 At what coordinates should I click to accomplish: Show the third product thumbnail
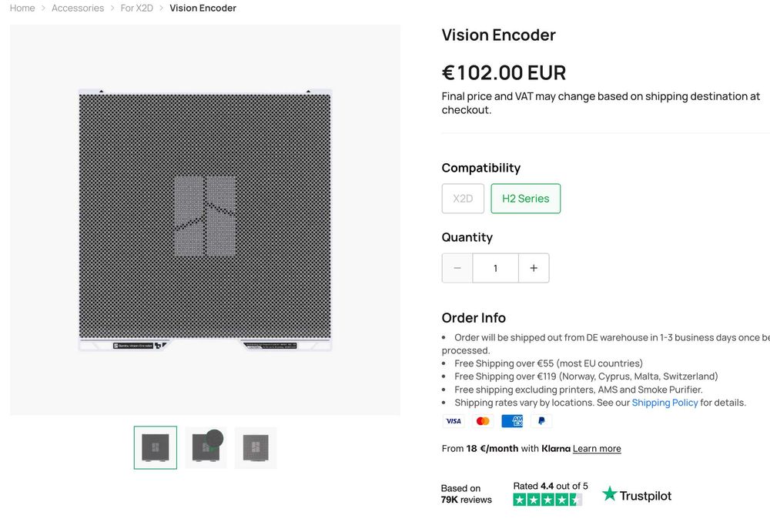pyautogui.click(x=256, y=447)
